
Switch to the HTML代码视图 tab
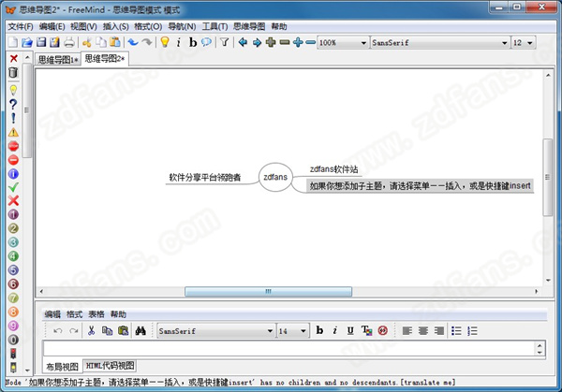point(110,366)
